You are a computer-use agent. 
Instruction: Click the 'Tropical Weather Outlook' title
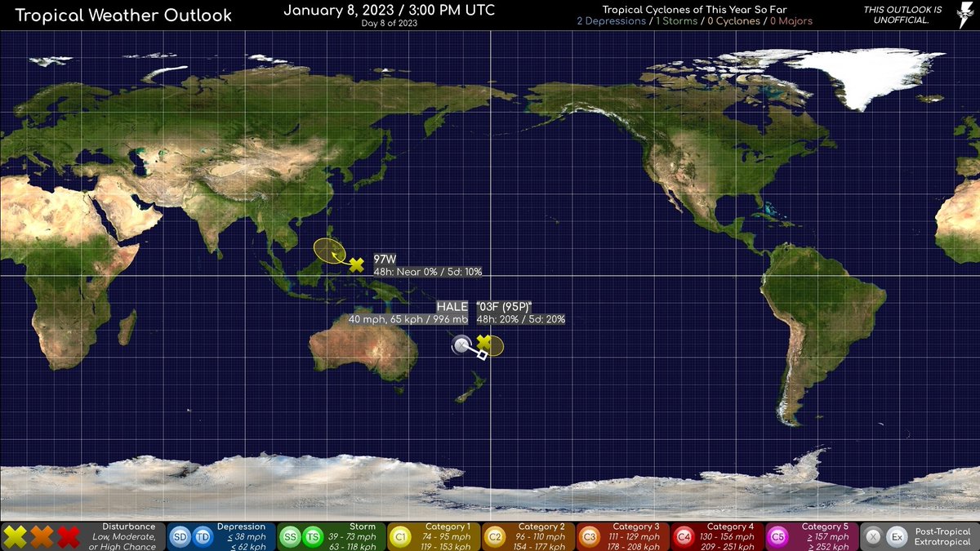(x=123, y=16)
